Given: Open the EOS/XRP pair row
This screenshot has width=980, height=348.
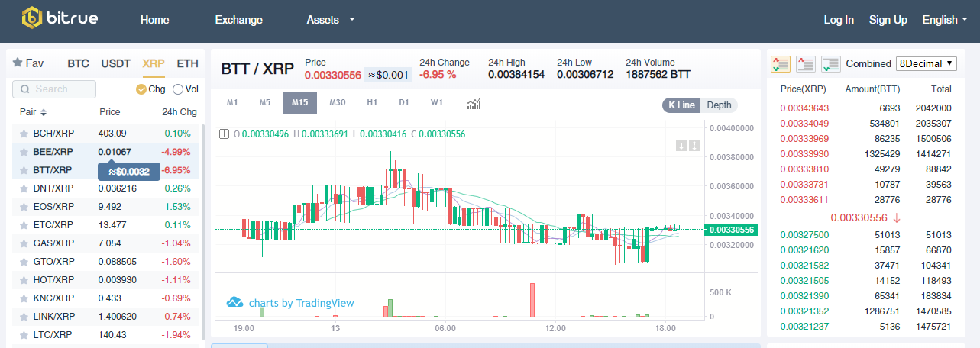Looking at the screenshot, I should coord(106,207).
